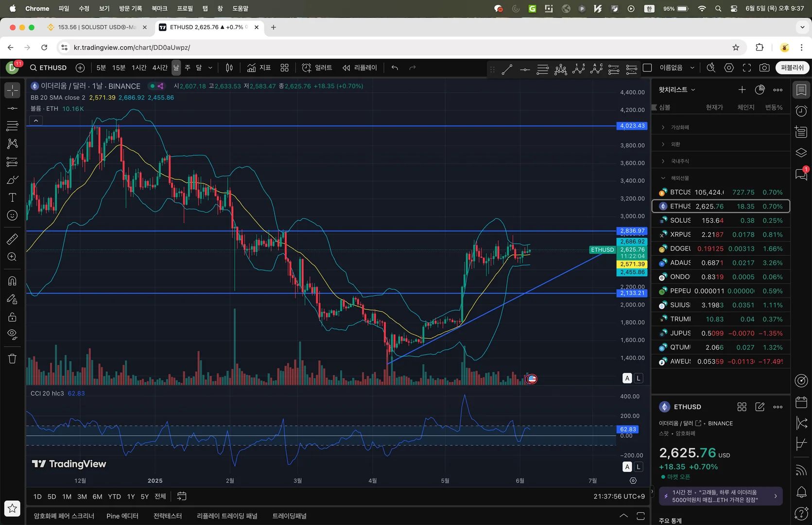Add symbol to watchlist with the plus icon
Screen dimensions: 812x525
pos(742,89)
